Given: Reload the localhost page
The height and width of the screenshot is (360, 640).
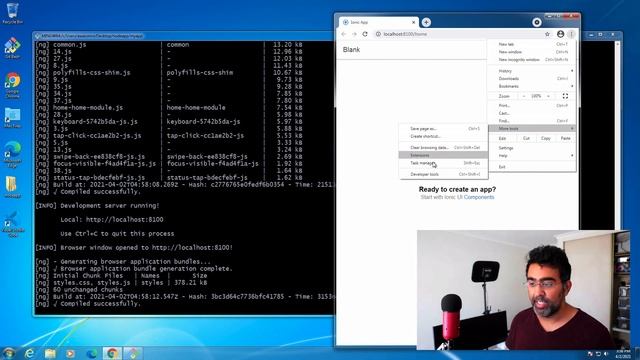Looking at the screenshot, I should coord(365,34).
